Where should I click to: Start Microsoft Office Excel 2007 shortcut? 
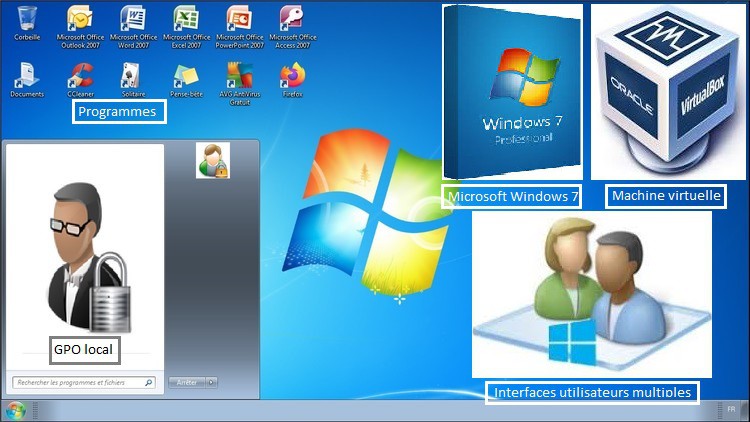click(186, 27)
